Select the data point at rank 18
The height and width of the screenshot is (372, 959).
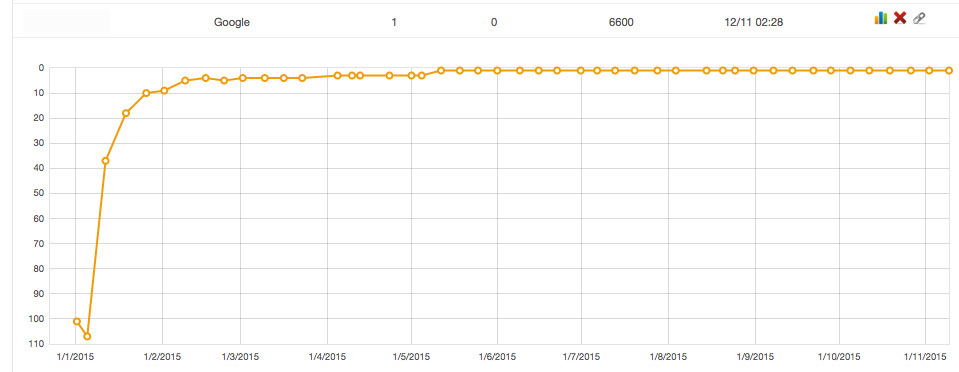(126, 113)
